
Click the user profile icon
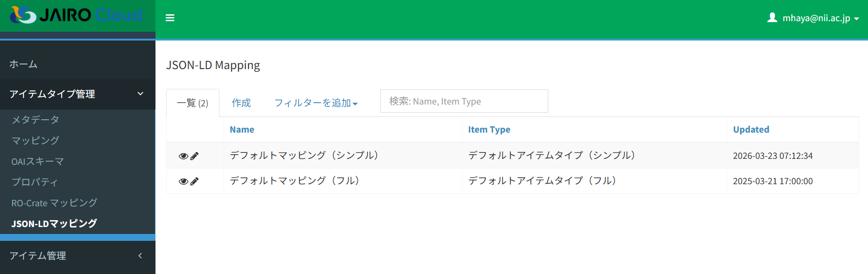click(772, 17)
